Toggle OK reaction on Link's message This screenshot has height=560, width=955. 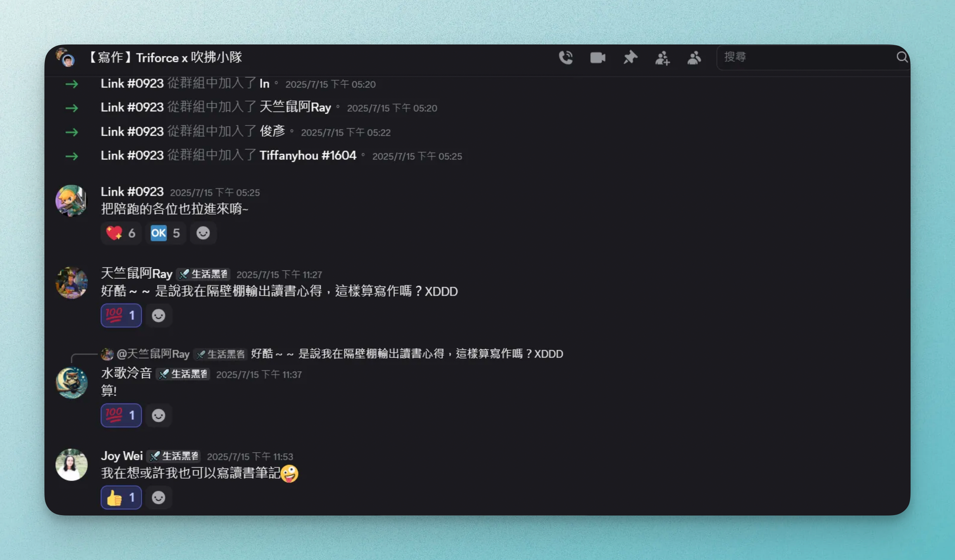tap(165, 233)
